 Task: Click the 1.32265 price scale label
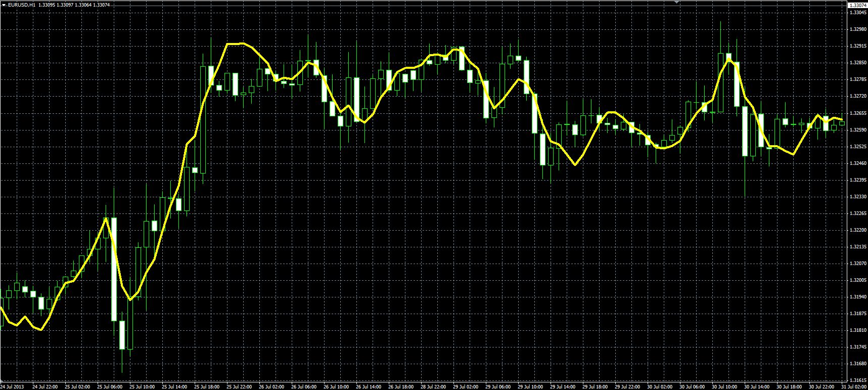pos(857,213)
